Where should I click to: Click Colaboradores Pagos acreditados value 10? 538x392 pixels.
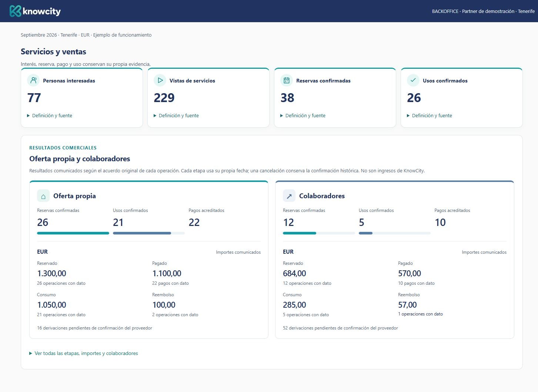[440, 223]
